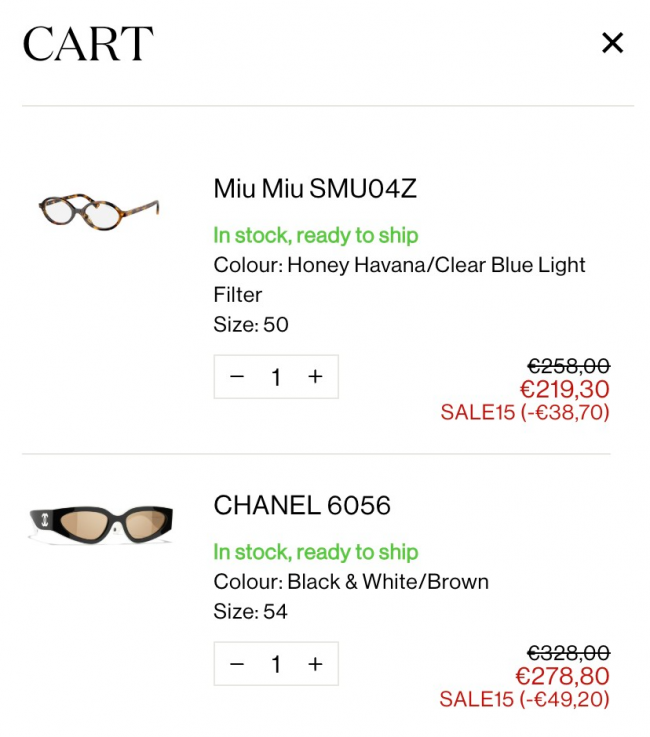Click the €219,30 discounted price

point(564,390)
